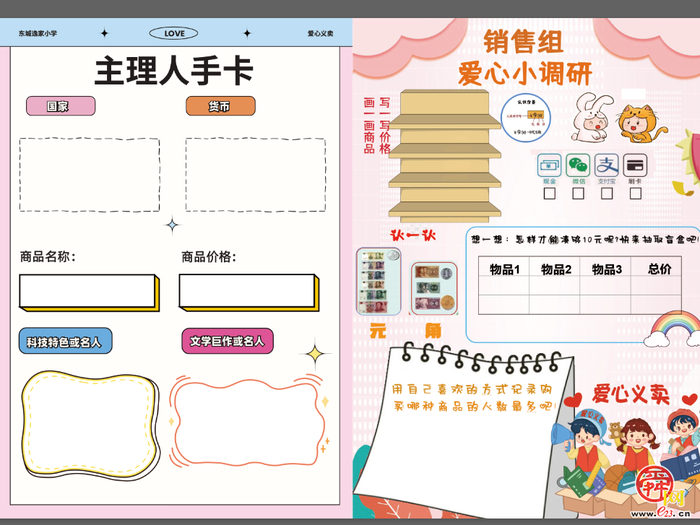Click the 总价 table header
The image size is (700, 525).
(x=659, y=270)
